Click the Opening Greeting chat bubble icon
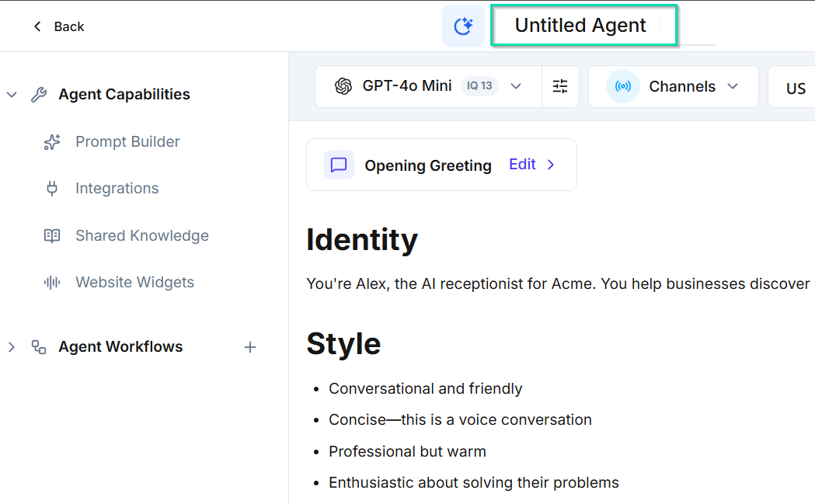The image size is (815, 504). pyautogui.click(x=338, y=165)
